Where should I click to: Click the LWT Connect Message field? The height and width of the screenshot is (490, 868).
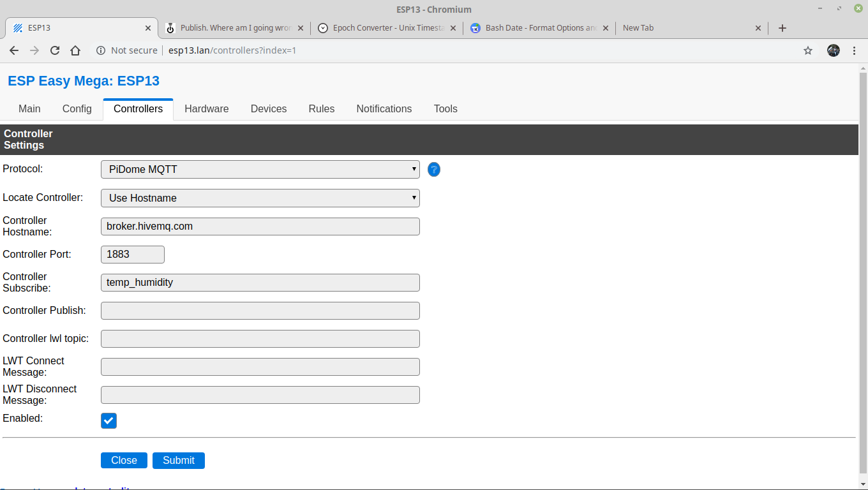tap(260, 367)
